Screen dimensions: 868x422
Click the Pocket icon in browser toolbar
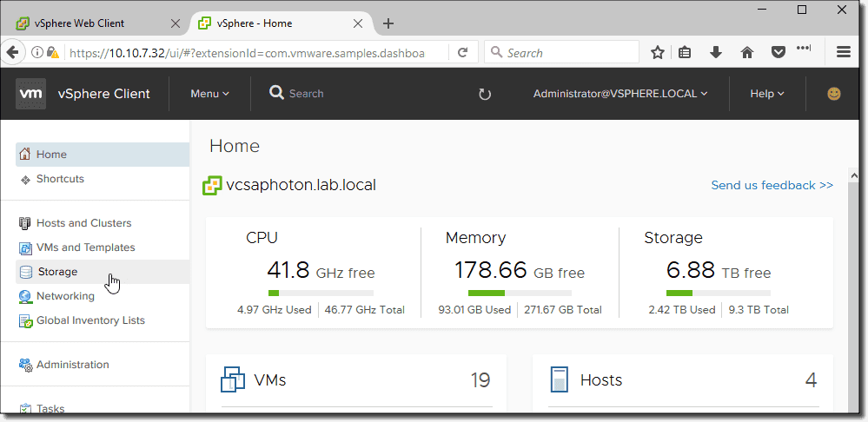click(779, 53)
